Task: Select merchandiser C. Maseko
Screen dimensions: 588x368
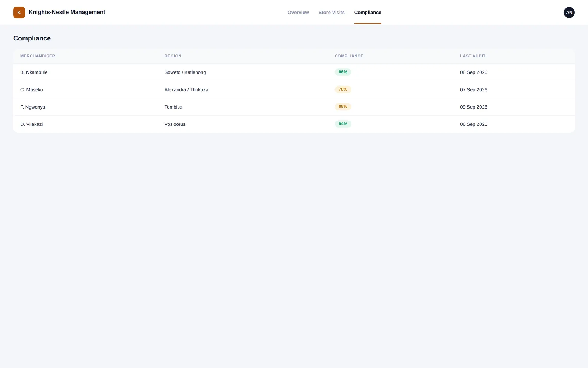Action: click(32, 90)
